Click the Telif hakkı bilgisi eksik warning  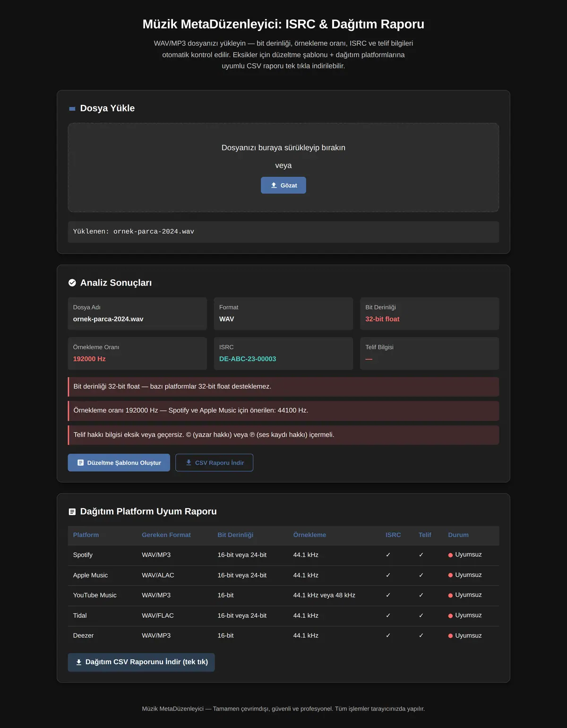coord(283,435)
